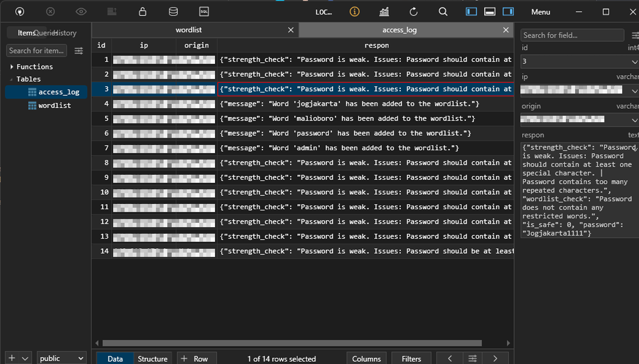Click the yellow info circle icon
The height and width of the screenshot is (364, 639).
pyautogui.click(x=354, y=11)
